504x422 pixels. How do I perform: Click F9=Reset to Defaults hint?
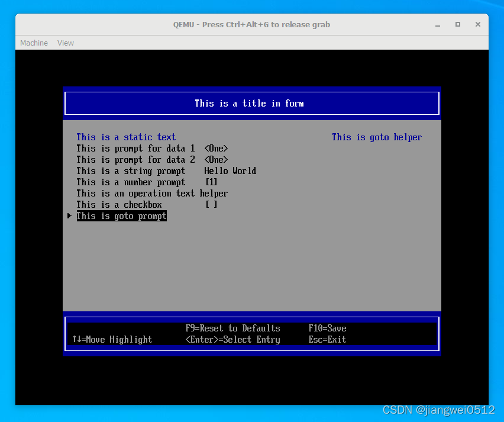coord(232,328)
